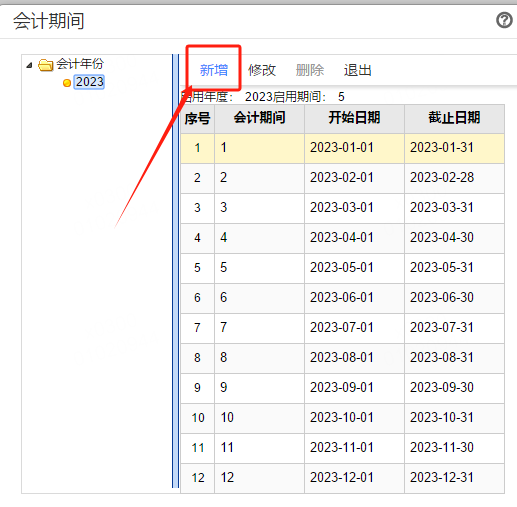Screen dimensions: 517x507
Task: Click 退出 to exit the window
Action: [358, 70]
